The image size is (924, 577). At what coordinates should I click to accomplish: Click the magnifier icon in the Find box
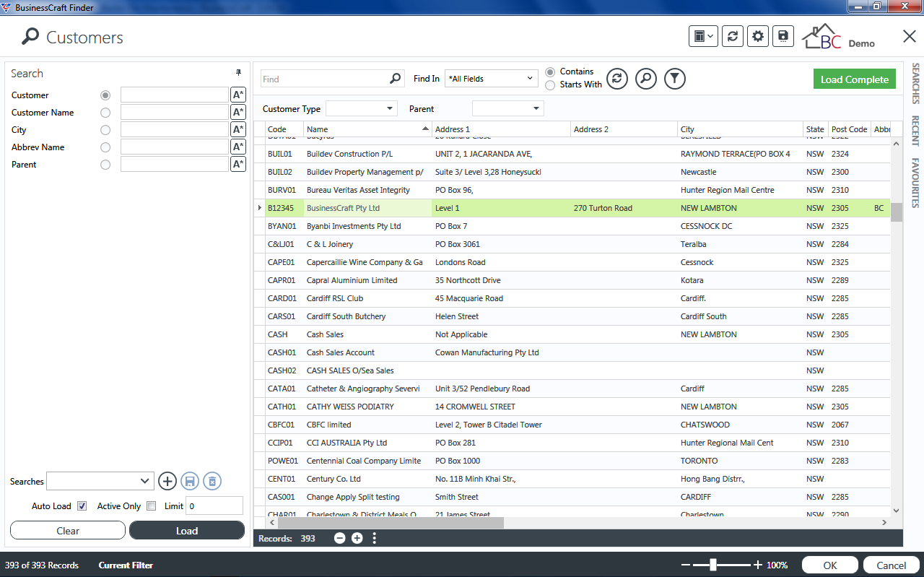pyautogui.click(x=396, y=79)
